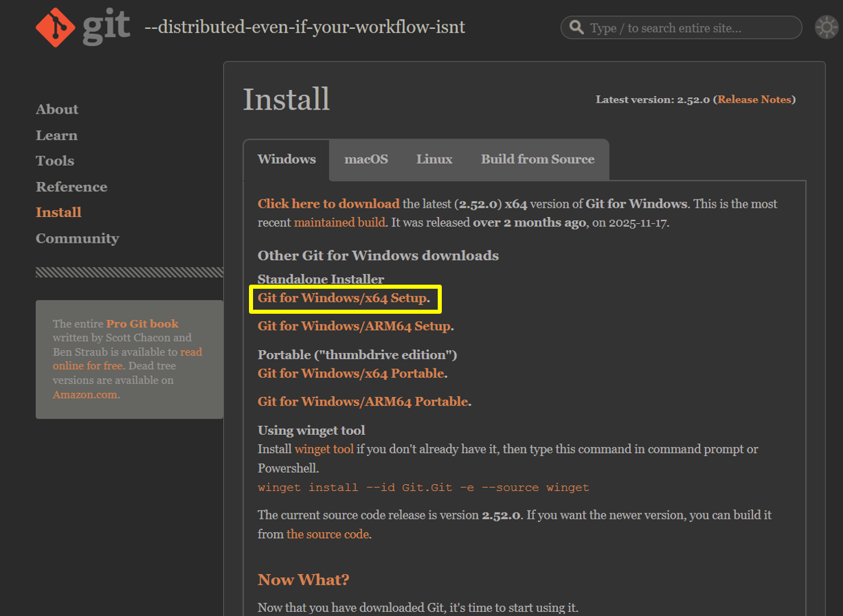843x616 pixels.
Task: Click the 'Click here to download' link
Action: pyautogui.click(x=329, y=204)
